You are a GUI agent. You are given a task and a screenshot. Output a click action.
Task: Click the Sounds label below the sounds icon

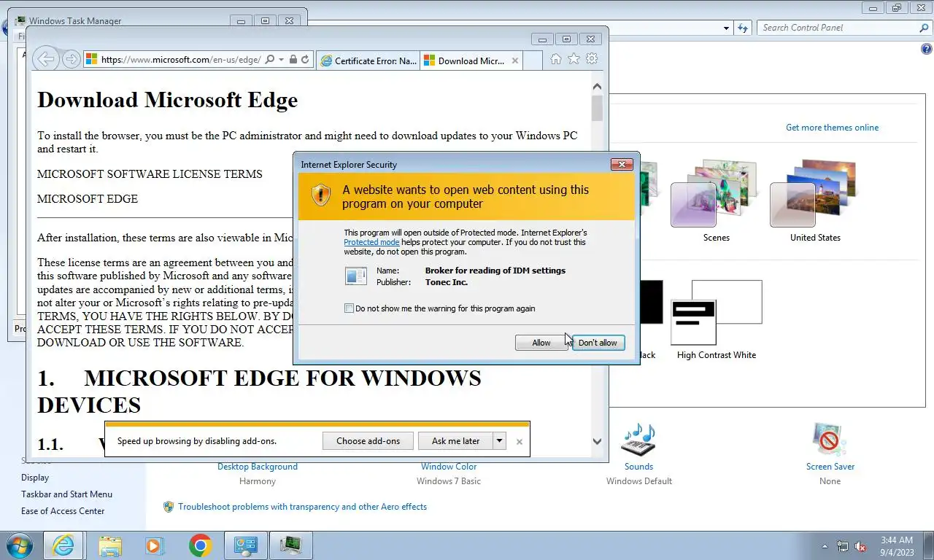tap(638, 467)
